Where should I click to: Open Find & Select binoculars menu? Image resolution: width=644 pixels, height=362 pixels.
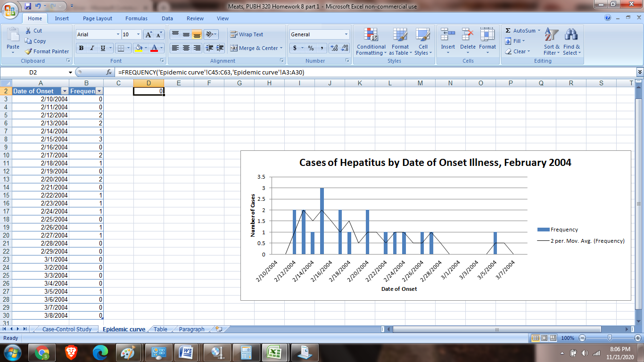tap(571, 41)
